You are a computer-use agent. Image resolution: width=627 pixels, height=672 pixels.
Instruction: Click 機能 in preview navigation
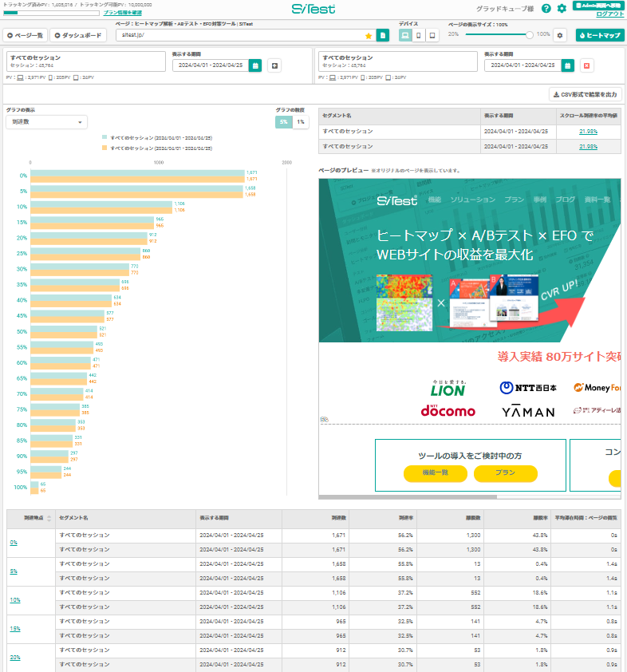(x=434, y=200)
